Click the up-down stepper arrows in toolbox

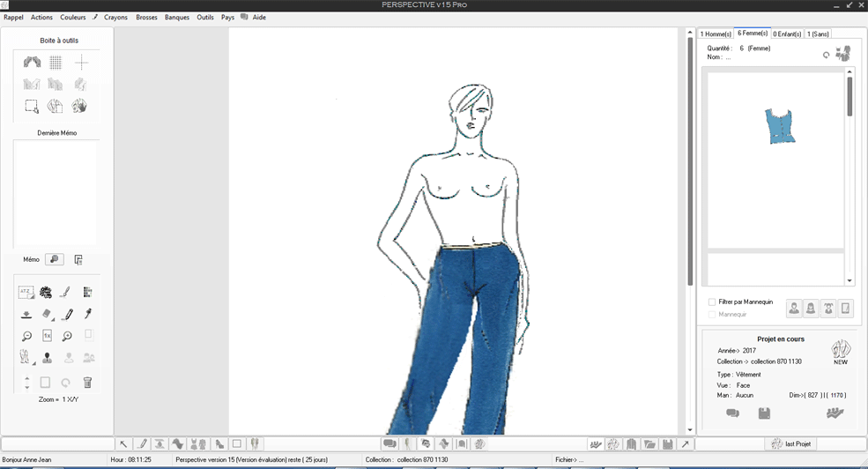(26, 383)
